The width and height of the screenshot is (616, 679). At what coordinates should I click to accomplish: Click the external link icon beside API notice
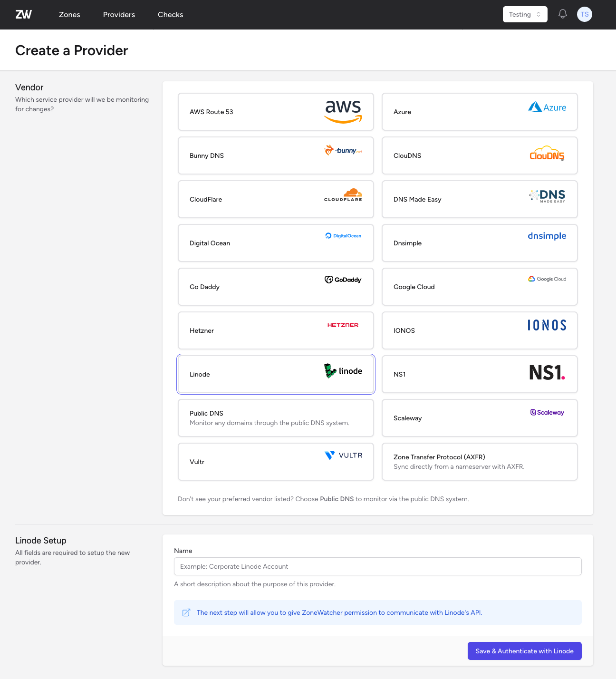(186, 612)
